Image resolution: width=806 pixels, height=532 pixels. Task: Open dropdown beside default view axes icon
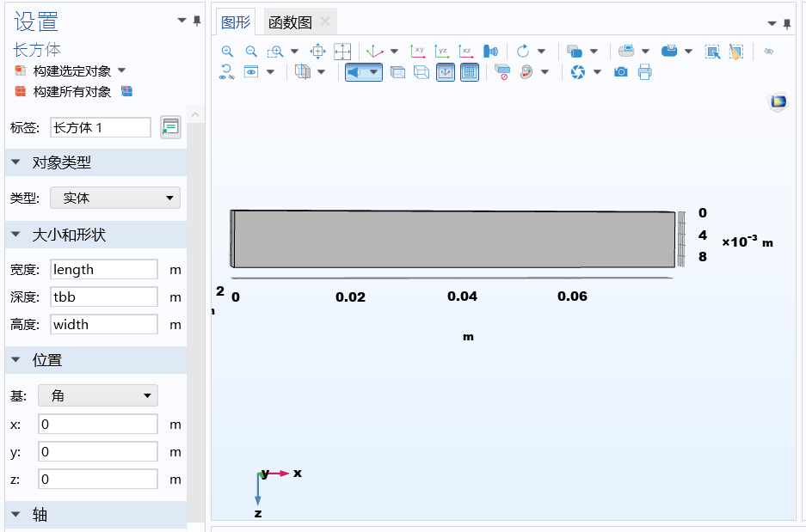tap(394, 52)
